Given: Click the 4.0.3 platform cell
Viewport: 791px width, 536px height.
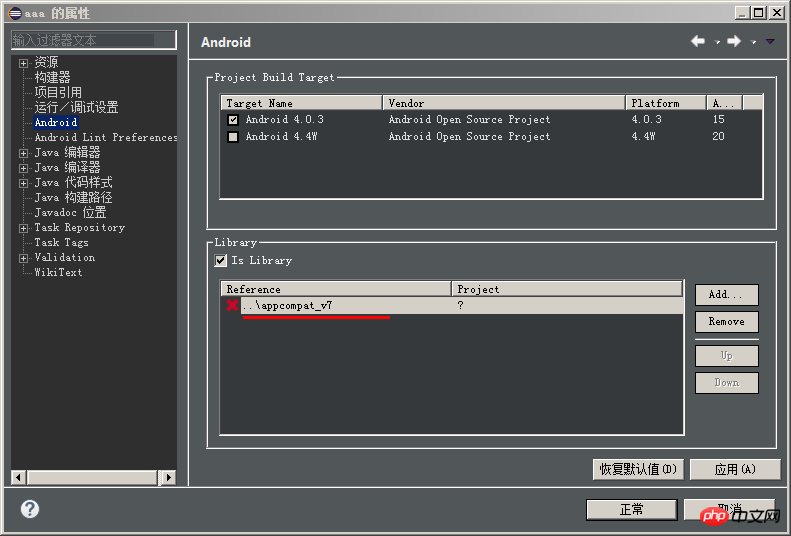Looking at the screenshot, I should click(x=646, y=120).
